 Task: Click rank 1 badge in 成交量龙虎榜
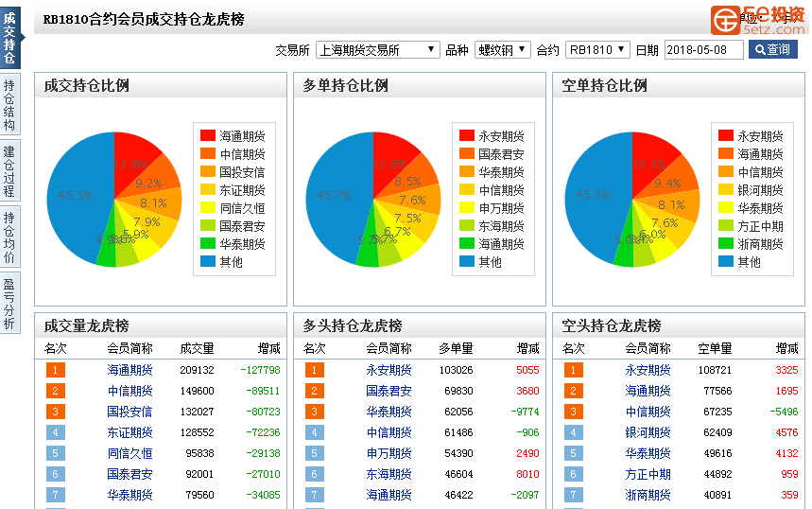(x=56, y=370)
